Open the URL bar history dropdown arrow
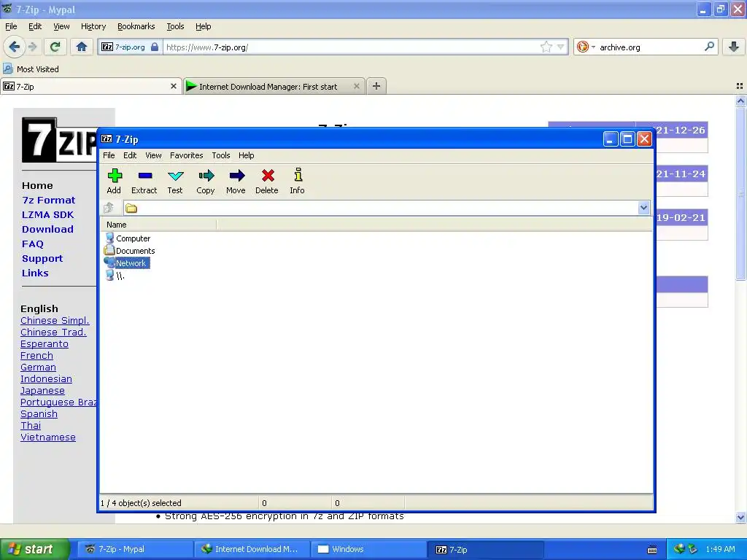The image size is (747, 560). (561, 47)
